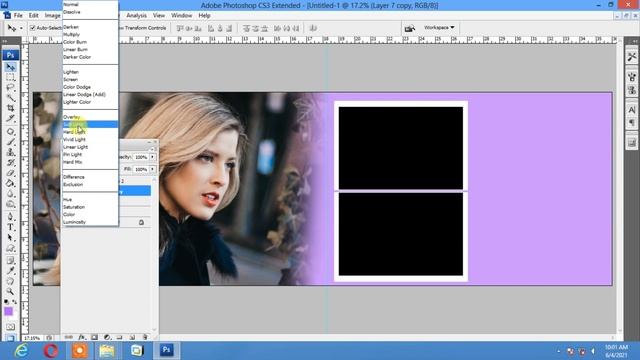Select the Hand tool
The height and width of the screenshot is (360, 640).
(11, 281)
